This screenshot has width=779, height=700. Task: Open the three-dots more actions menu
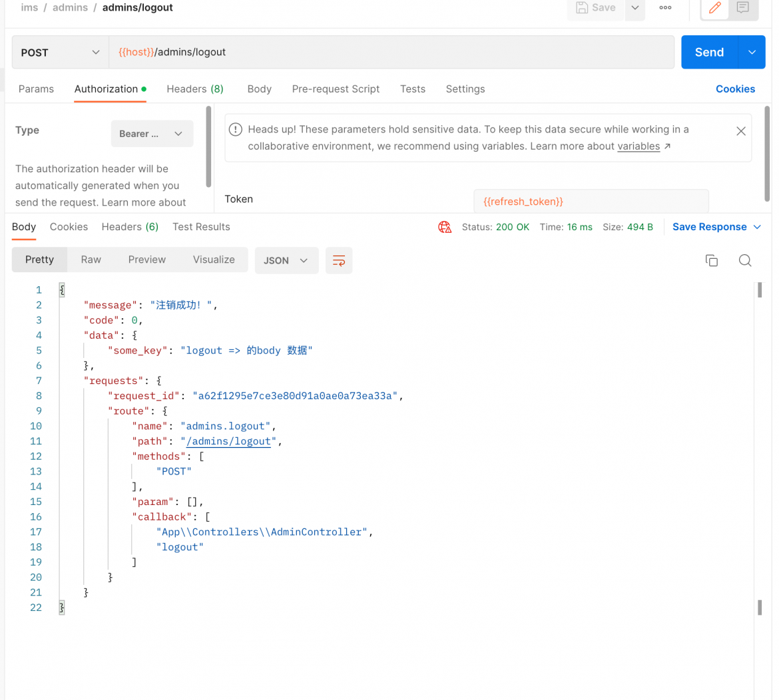pos(665,7)
